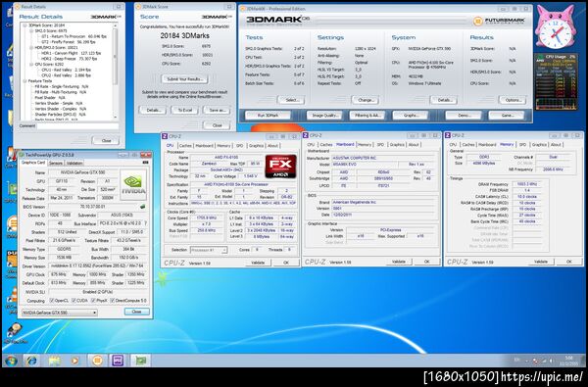This screenshot has width=588, height=387.
Task: Toggle OpenCL checkbox in GPU-Z
Action: pos(52,301)
